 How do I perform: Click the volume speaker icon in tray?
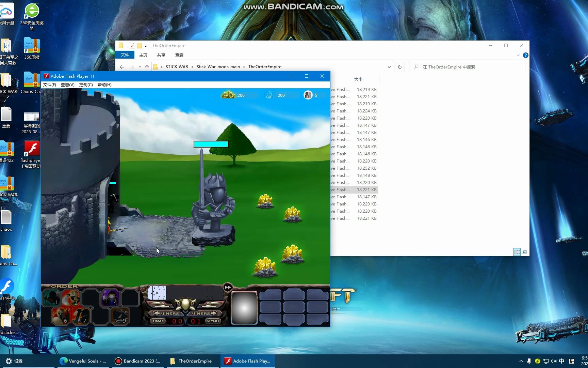point(553,361)
